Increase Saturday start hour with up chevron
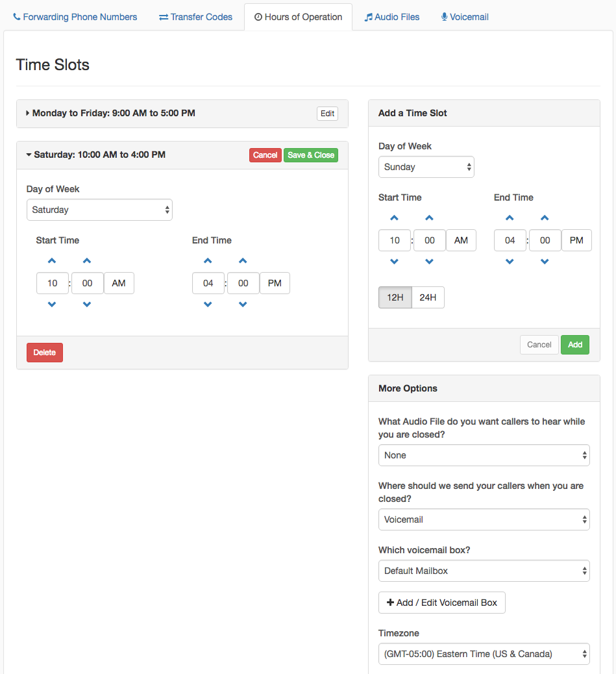 (x=52, y=260)
